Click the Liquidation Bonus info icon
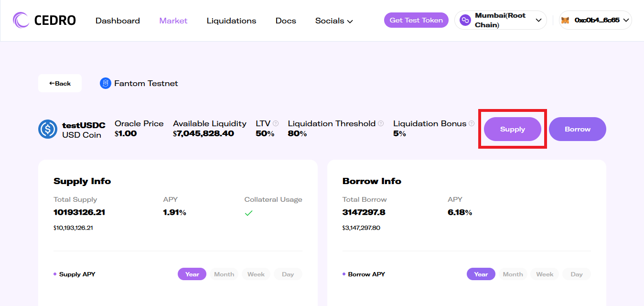644x306 pixels. 472,123
